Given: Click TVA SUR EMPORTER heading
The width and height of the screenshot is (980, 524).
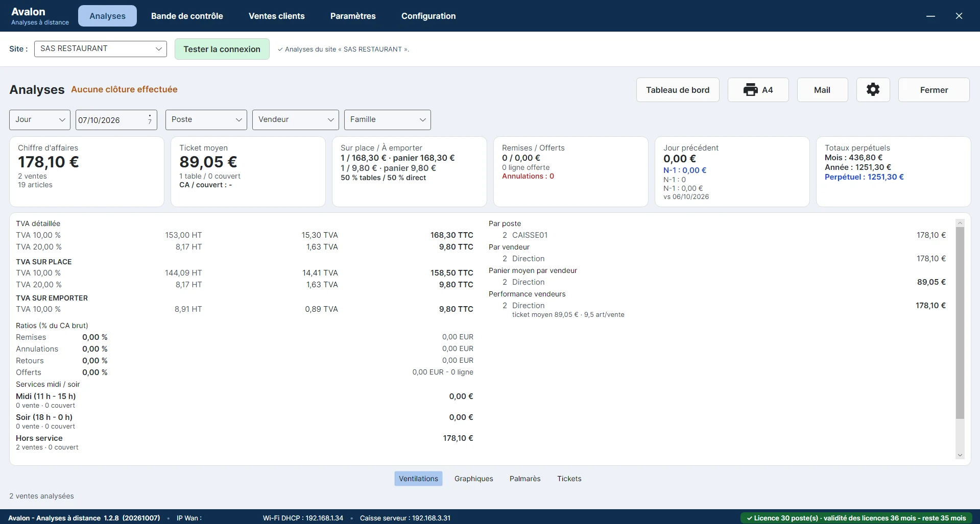Looking at the screenshot, I should pyautogui.click(x=52, y=298).
